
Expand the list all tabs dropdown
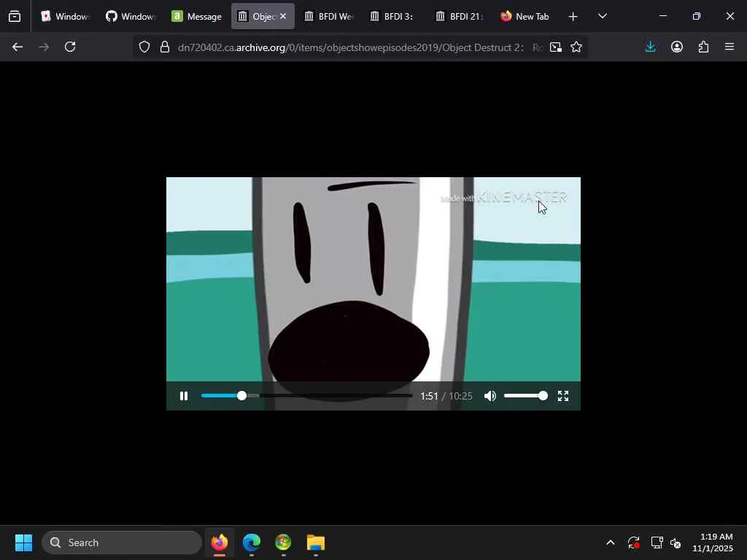602,16
